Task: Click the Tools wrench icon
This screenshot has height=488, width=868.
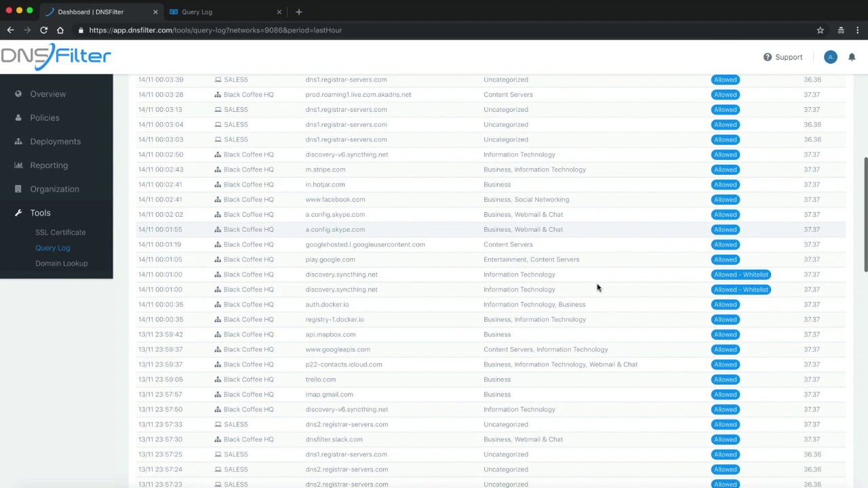Action: tap(18, 212)
